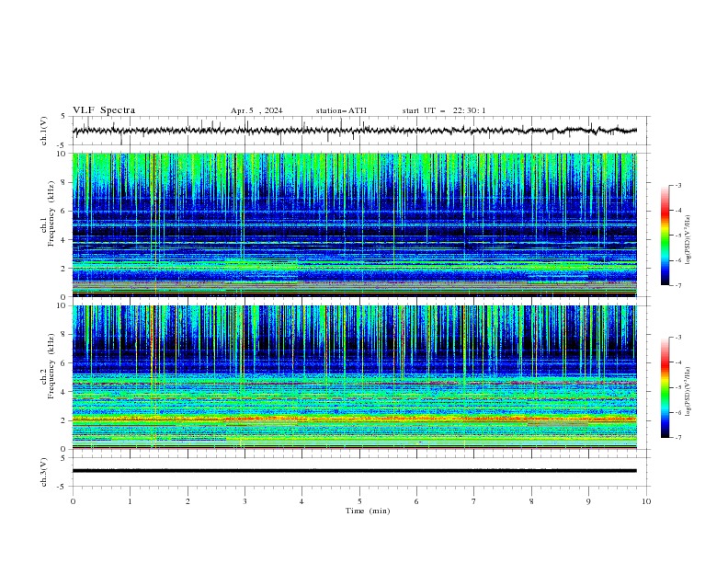Click the "ch.1(V)" axis label

tap(44, 131)
